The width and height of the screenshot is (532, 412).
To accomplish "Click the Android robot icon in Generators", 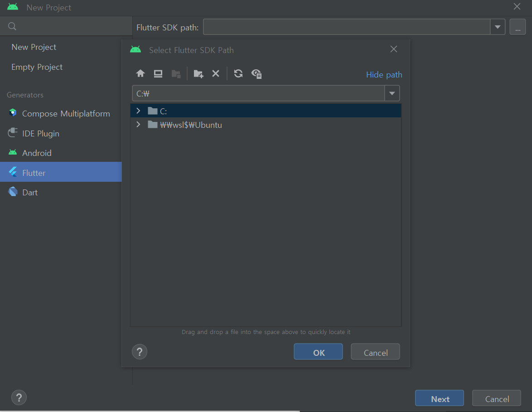I will pyautogui.click(x=13, y=152).
